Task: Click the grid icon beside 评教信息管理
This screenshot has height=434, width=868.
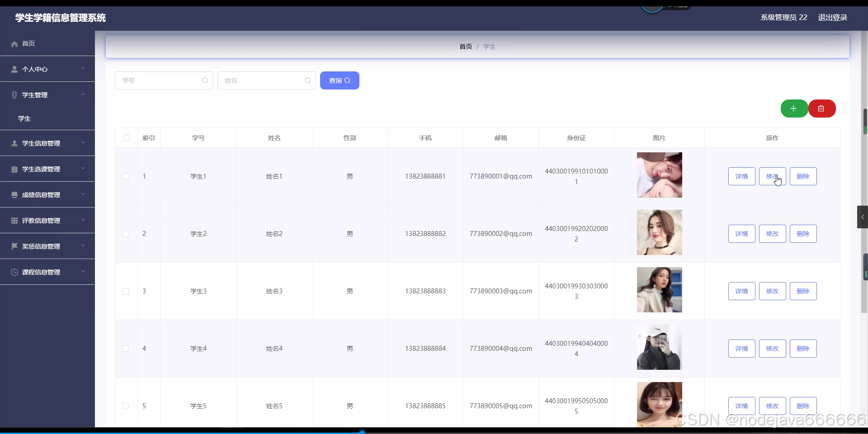Action: point(14,221)
